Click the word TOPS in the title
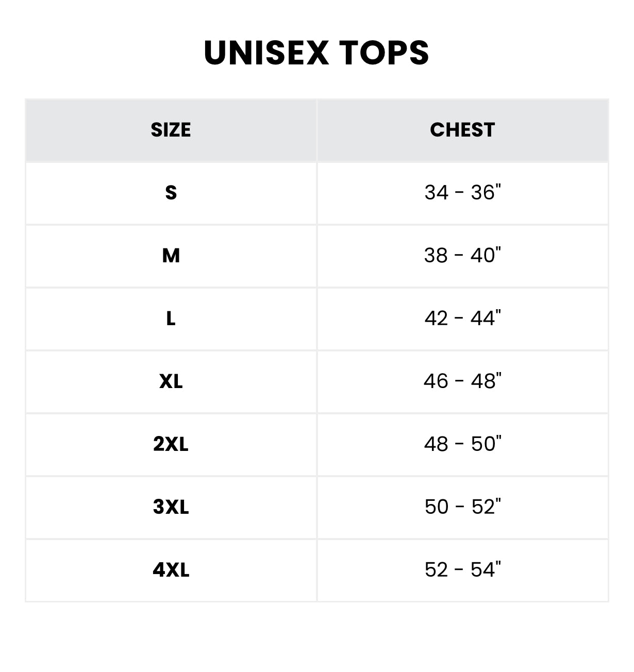This screenshot has width=634, height=672. (384, 53)
